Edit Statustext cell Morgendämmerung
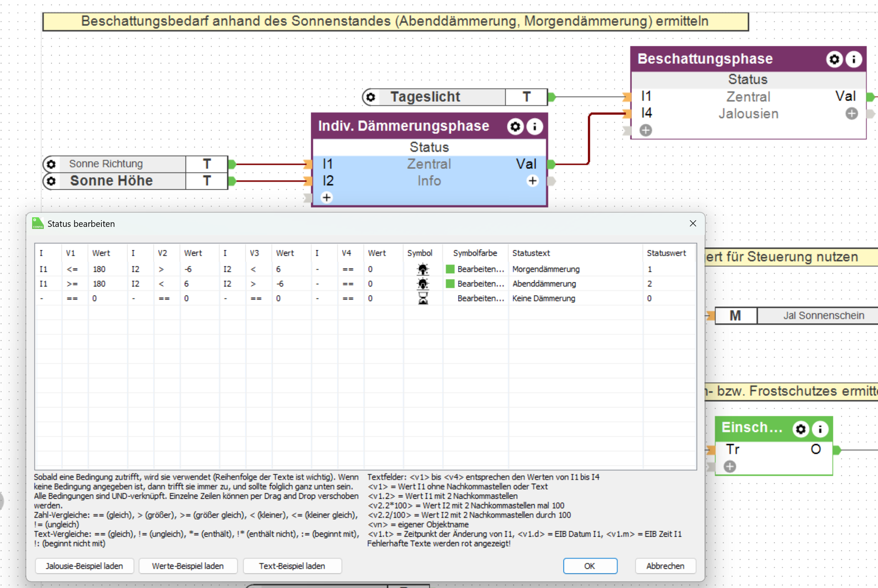This screenshot has width=878, height=588. [546, 269]
